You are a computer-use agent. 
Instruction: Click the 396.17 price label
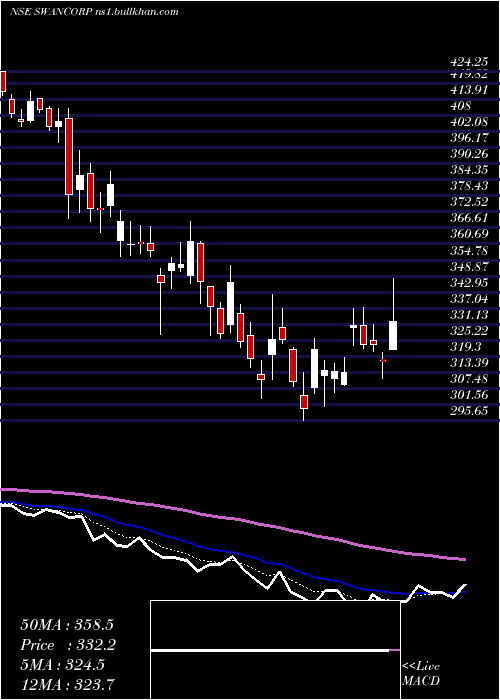468,138
